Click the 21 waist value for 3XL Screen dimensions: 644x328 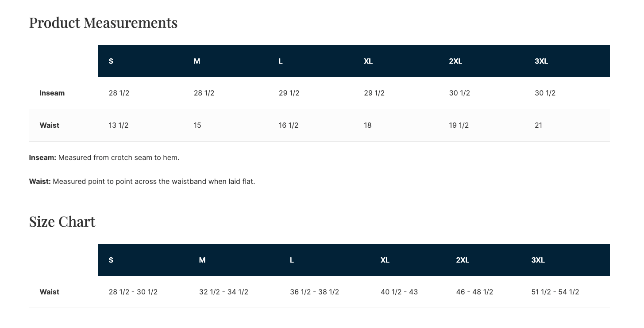pyautogui.click(x=539, y=125)
